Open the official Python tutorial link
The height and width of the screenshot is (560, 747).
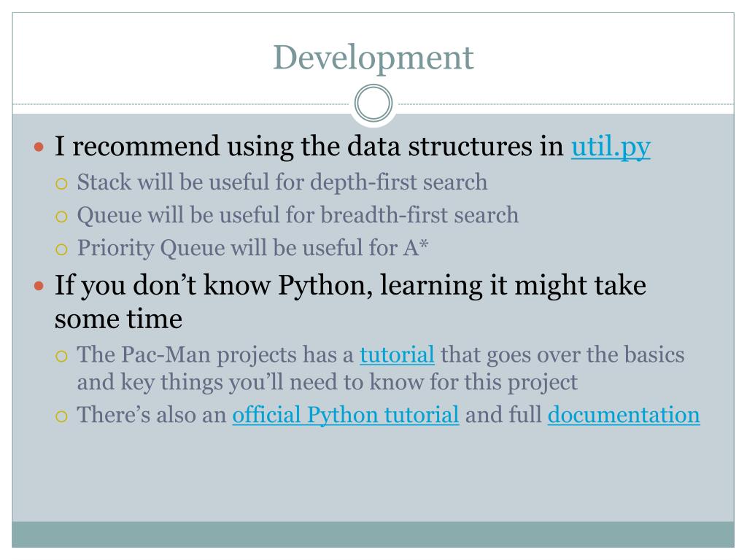[345, 415]
